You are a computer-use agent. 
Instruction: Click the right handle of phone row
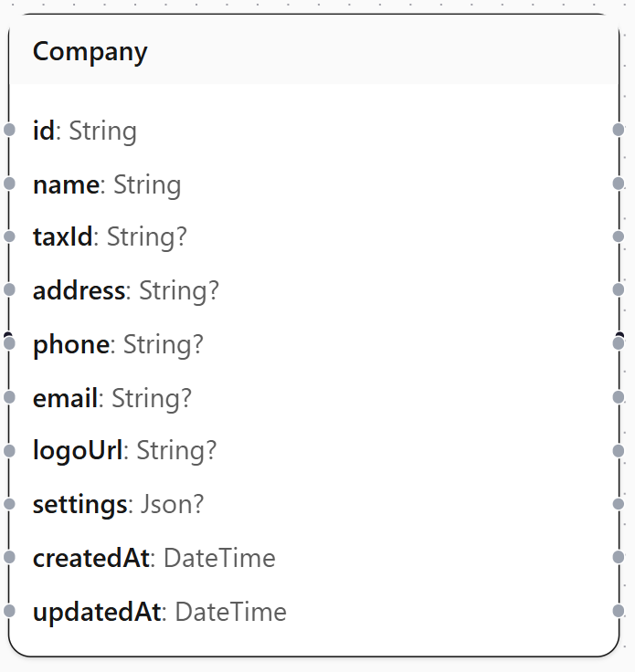pos(619,343)
